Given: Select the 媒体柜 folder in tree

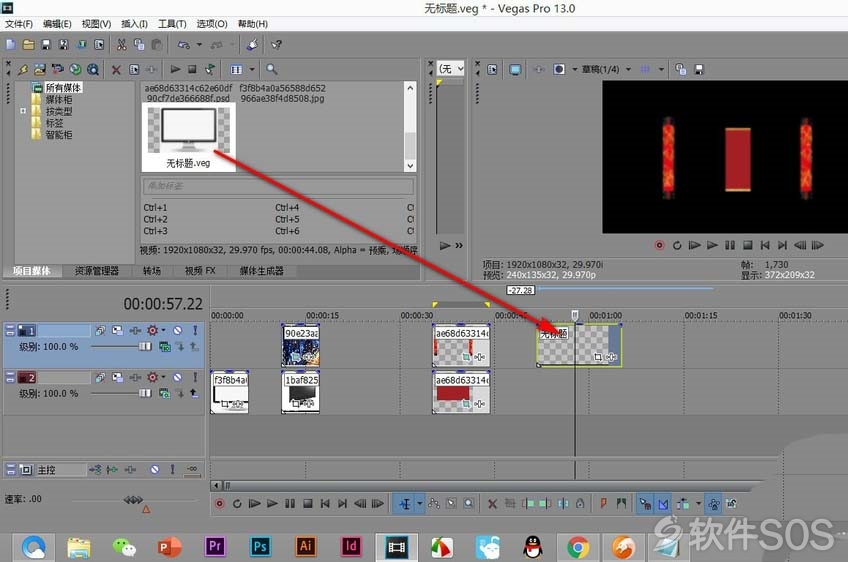Looking at the screenshot, I should point(58,100).
